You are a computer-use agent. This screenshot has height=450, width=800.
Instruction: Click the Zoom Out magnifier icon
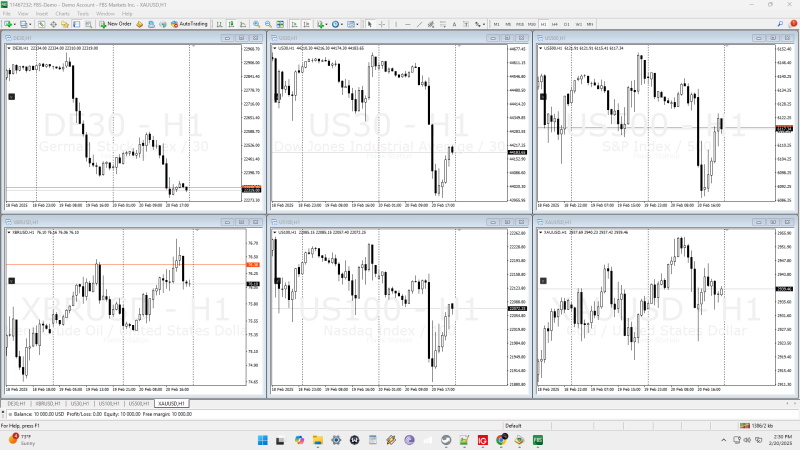pos(268,24)
